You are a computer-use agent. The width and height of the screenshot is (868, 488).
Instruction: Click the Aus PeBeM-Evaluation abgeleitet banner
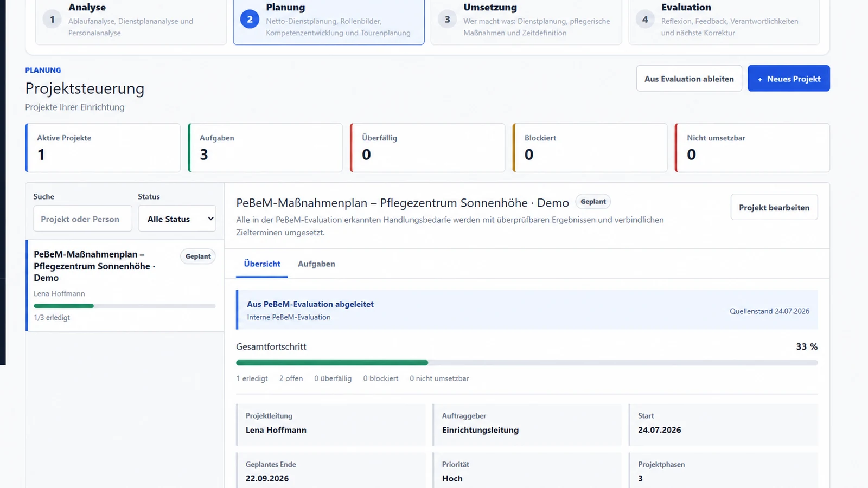[x=527, y=310]
